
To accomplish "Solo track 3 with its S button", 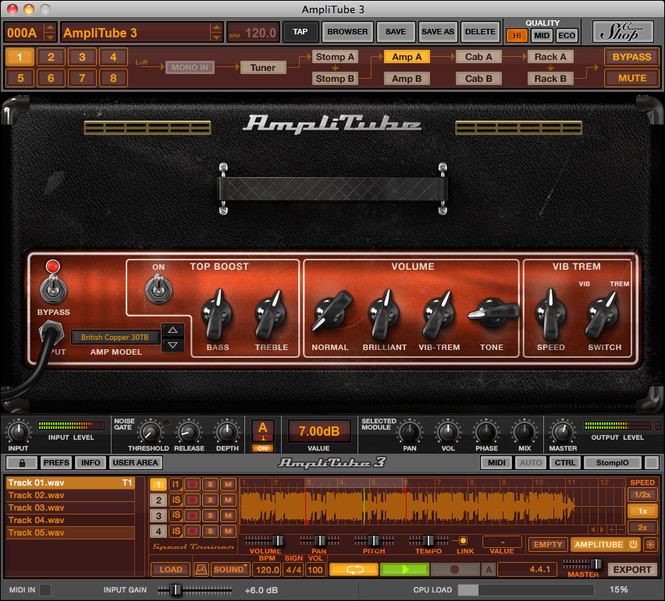I will (210, 516).
